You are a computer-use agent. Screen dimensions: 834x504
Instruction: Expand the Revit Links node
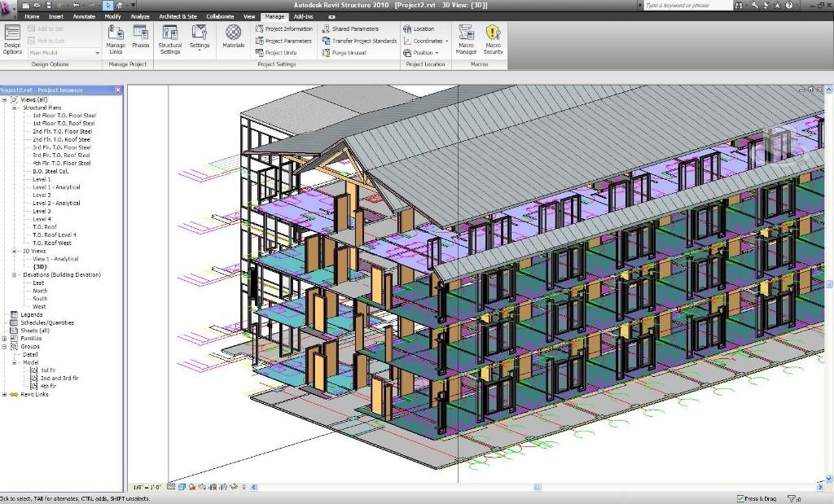[4, 394]
